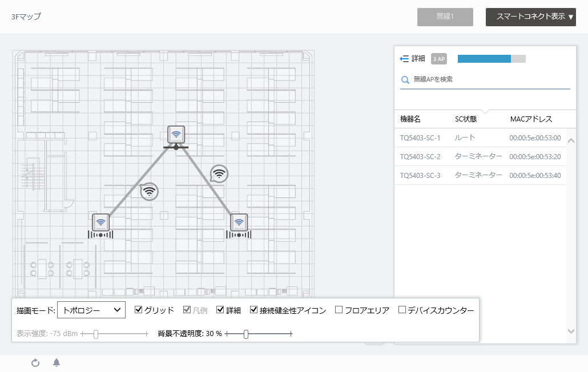
Task: Uncheck the グリッド checkbox
Action: (139, 310)
